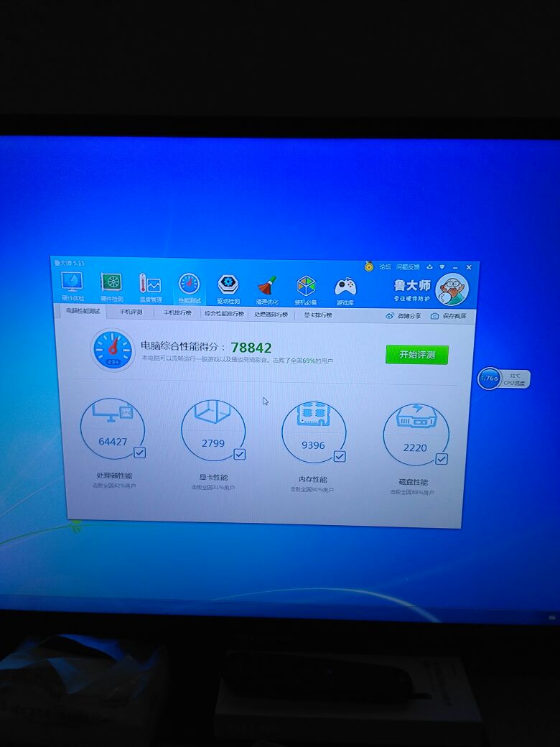This screenshot has height=747, width=560.
Task: Click the 显卡性能 label
Action: [x=213, y=478]
